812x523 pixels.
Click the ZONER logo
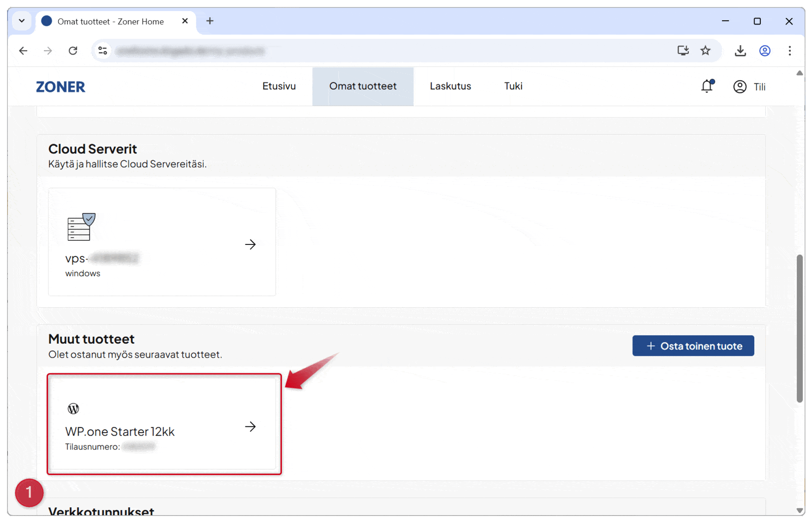[61, 87]
